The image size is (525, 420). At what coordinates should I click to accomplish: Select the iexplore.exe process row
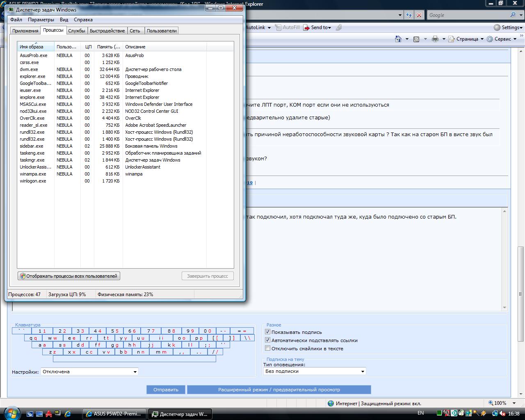coord(125,97)
